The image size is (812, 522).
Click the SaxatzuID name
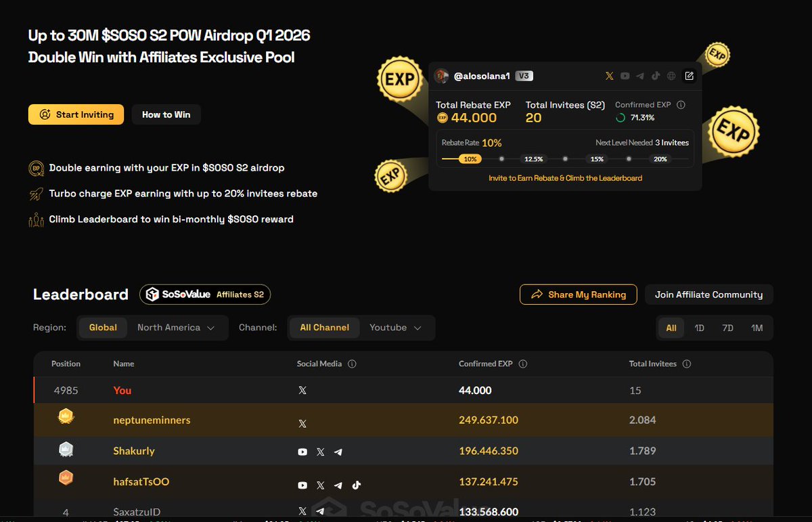coord(137,512)
